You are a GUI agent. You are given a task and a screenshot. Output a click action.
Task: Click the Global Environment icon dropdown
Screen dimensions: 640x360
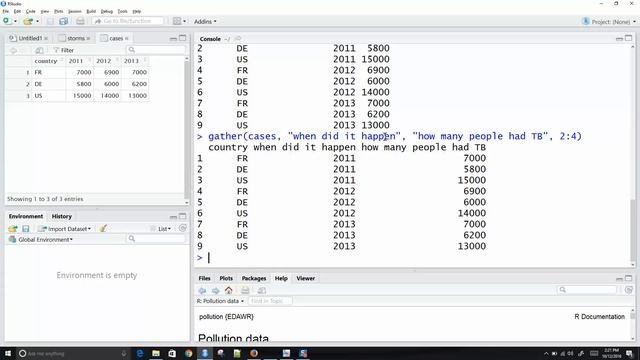[x=41, y=240]
